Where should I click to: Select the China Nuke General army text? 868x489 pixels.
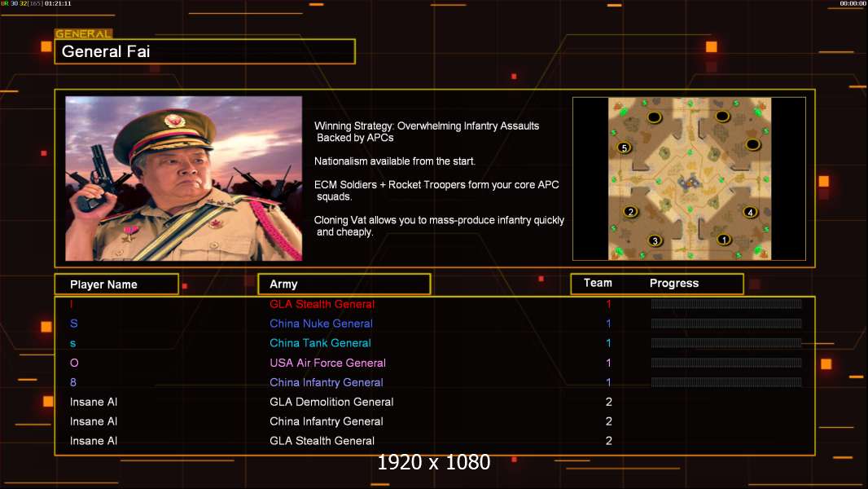321,324
